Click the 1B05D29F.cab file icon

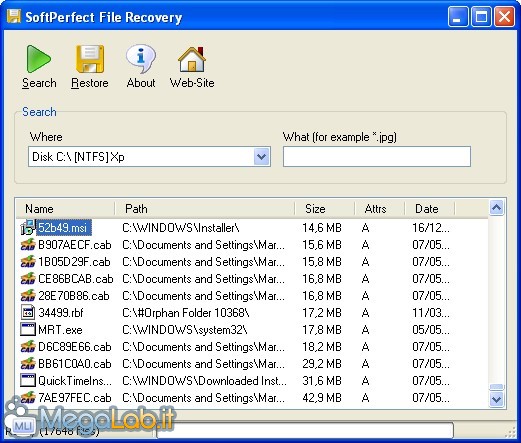click(28, 262)
